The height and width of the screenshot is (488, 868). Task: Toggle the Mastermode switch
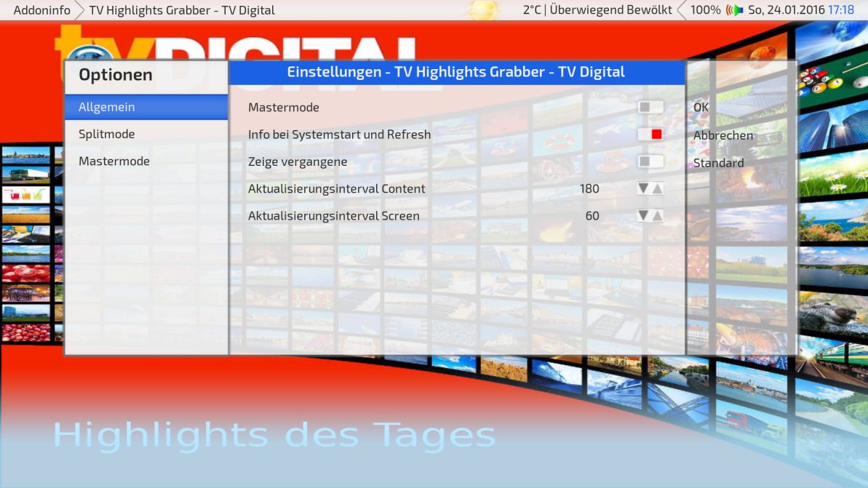[650, 107]
